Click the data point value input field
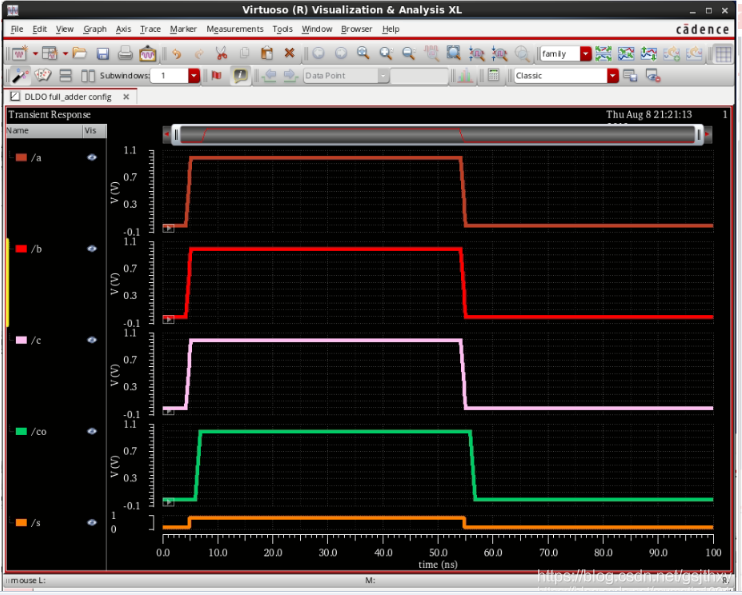 click(x=419, y=76)
